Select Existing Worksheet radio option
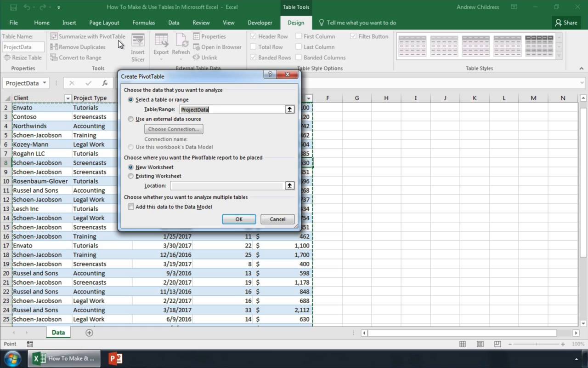 pyautogui.click(x=131, y=176)
